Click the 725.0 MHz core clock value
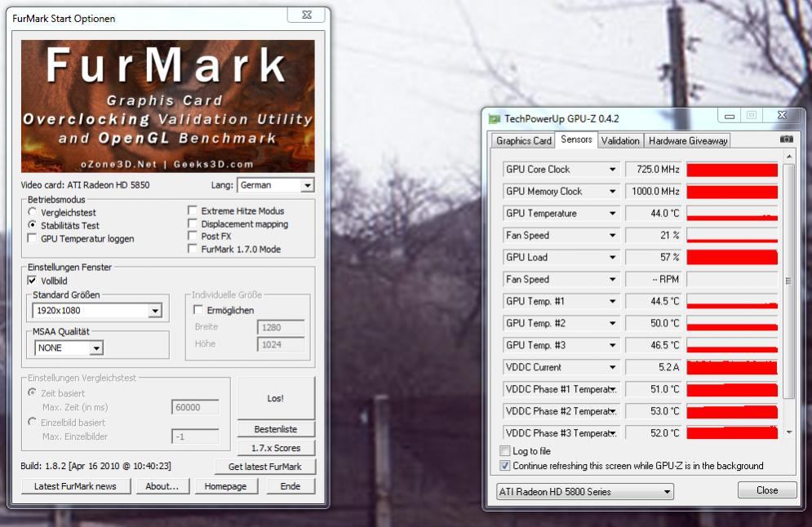Screen dimensions: 812x527 (x=654, y=170)
